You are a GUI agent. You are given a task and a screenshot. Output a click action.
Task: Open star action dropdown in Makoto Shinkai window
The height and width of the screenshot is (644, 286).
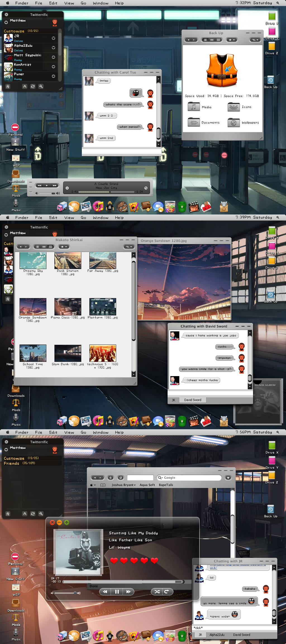pyautogui.click(x=64, y=247)
